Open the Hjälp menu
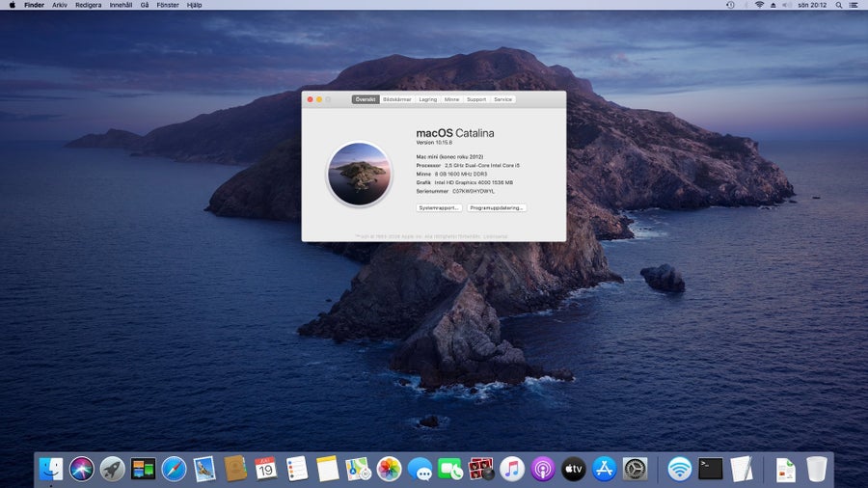The height and width of the screenshot is (488, 868). tap(194, 5)
